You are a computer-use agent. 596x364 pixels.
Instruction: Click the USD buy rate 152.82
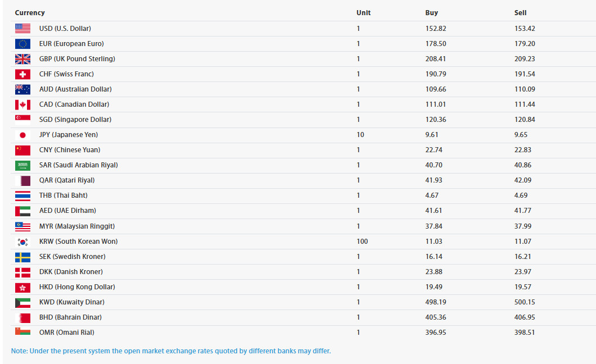click(x=436, y=29)
